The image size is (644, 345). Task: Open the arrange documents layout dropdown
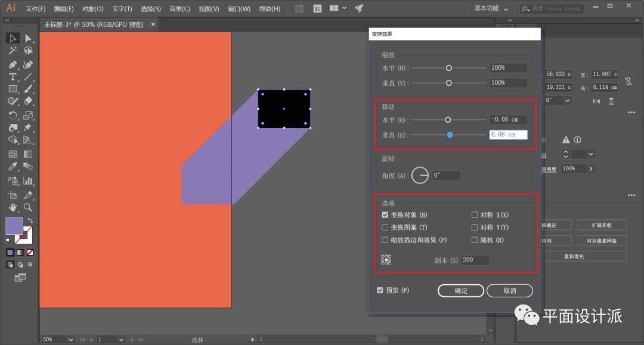(338, 9)
